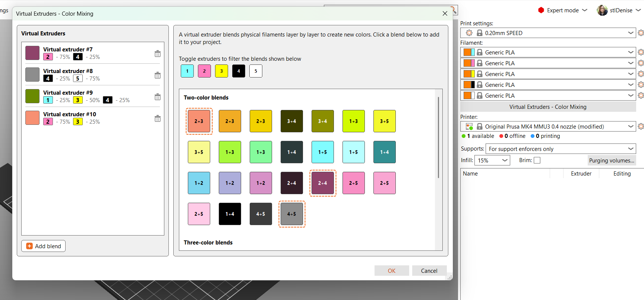
Task: Remove Virtual extruder #9 via trash icon
Action: tap(158, 97)
